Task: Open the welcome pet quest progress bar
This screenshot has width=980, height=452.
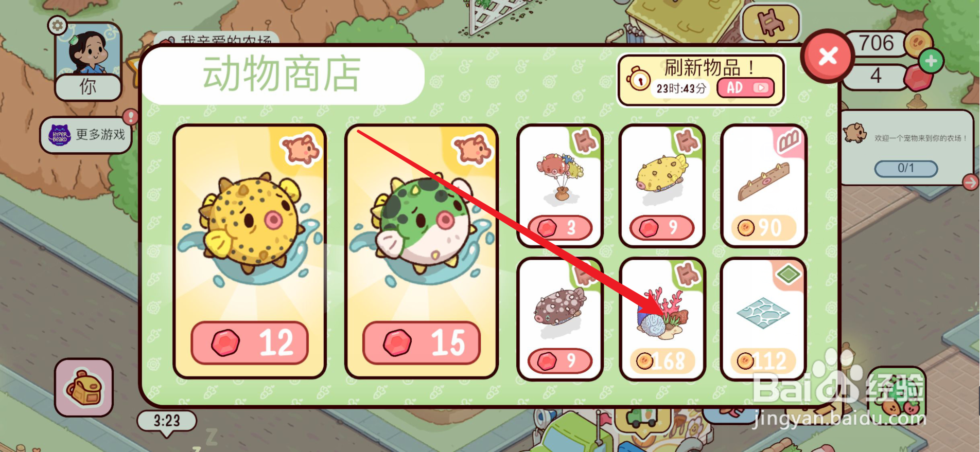Action: 906,168
